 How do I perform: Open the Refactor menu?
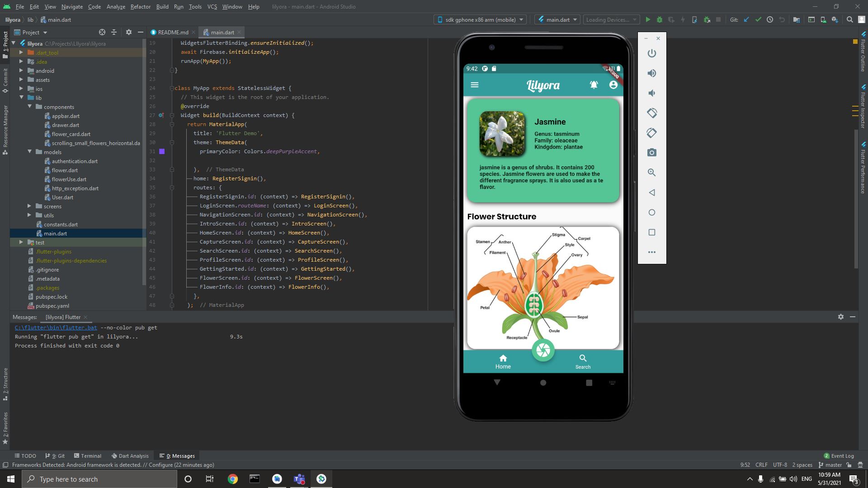click(140, 7)
